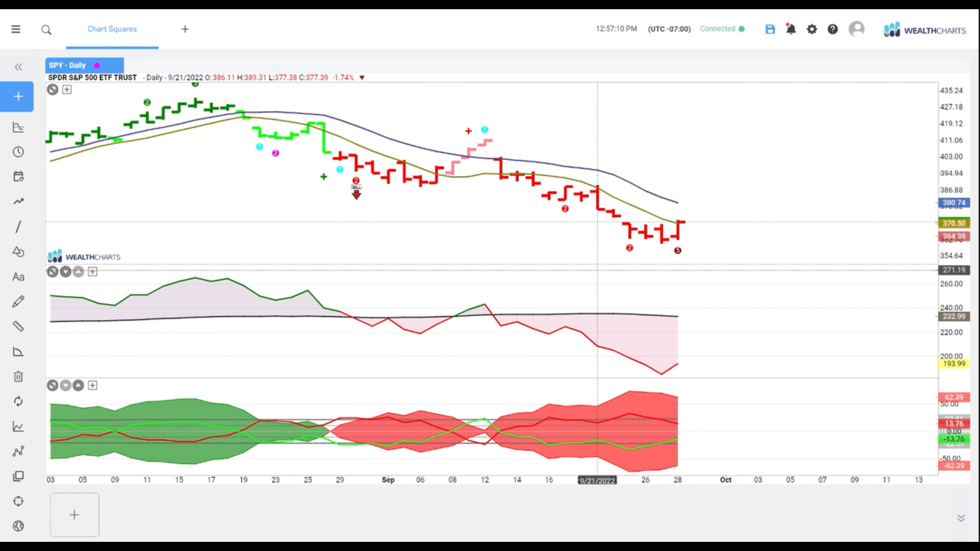The height and width of the screenshot is (551, 980).
Task: Click the 193.99 yellow value label
Action: pos(954,364)
